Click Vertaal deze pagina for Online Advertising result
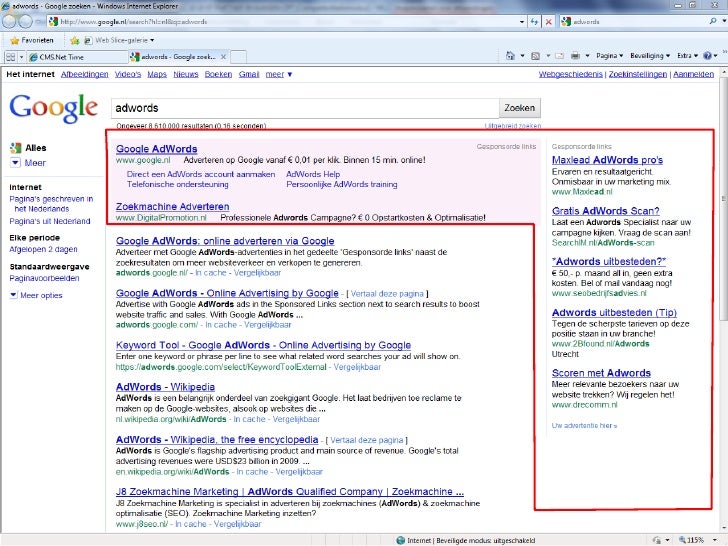728x546 pixels. point(387,293)
